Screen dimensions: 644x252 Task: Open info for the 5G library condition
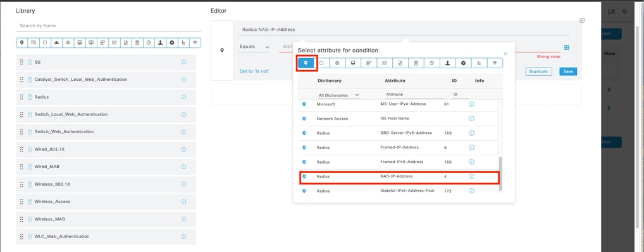[183, 63]
